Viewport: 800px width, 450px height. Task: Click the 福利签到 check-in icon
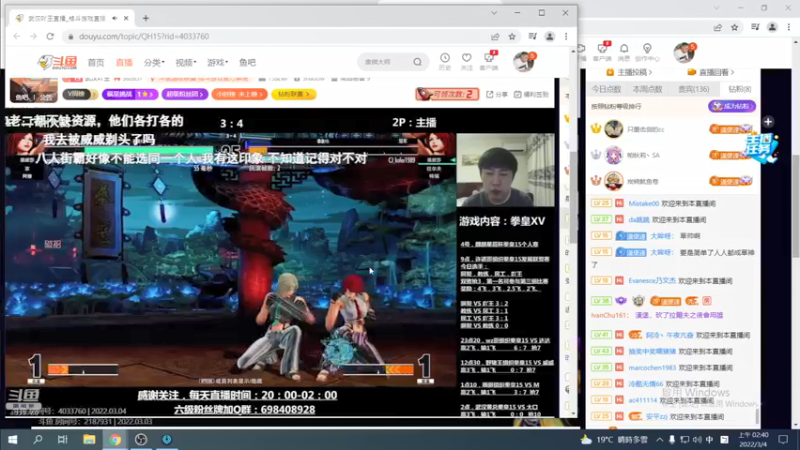(531, 94)
